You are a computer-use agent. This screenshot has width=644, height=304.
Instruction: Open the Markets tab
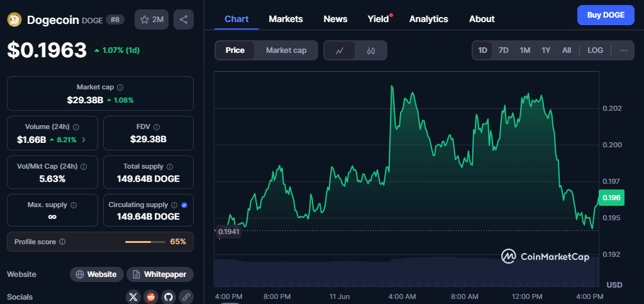[x=286, y=19]
